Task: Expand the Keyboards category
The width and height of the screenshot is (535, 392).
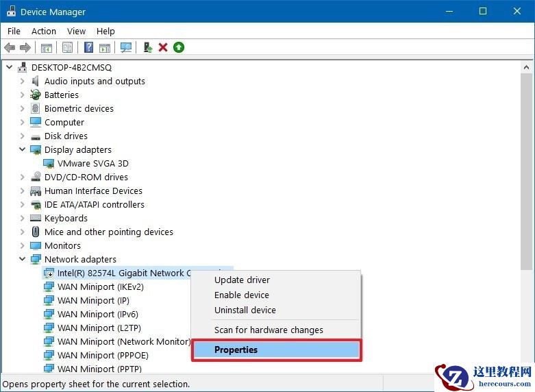Action: tap(22, 218)
